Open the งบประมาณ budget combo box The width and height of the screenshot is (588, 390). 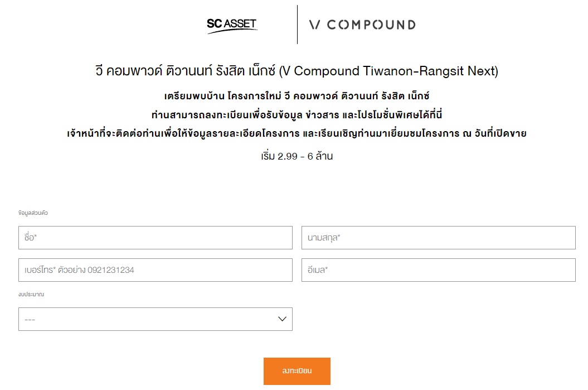tap(155, 319)
